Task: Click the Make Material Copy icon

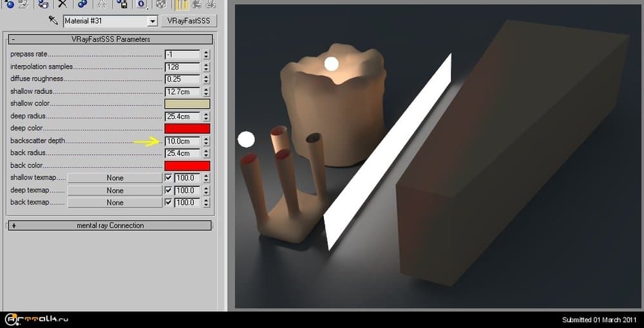Action: pyautogui.click(x=82, y=4)
